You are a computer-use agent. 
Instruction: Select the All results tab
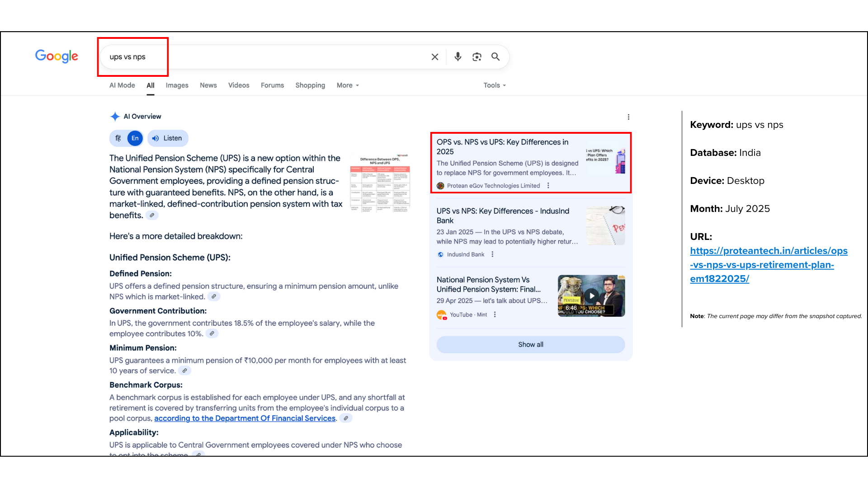[x=151, y=85]
